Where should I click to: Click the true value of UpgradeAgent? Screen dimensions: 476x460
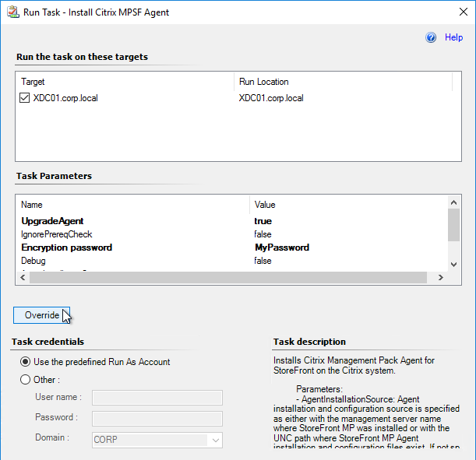pyautogui.click(x=263, y=221)
